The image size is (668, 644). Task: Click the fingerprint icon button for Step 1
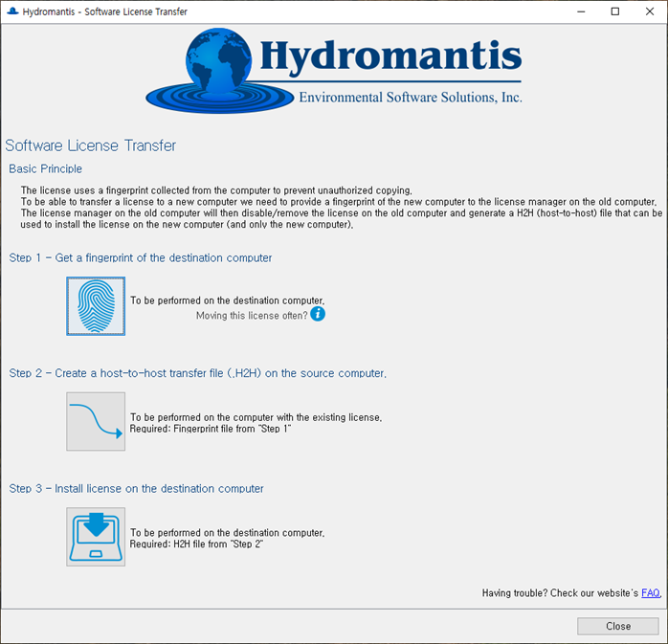(x=96, y=306)
